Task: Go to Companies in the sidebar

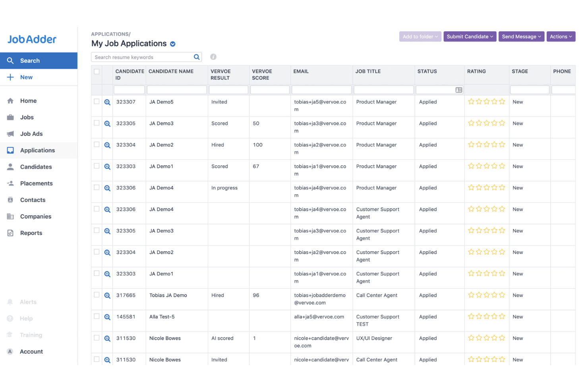Action: (39, 216)
